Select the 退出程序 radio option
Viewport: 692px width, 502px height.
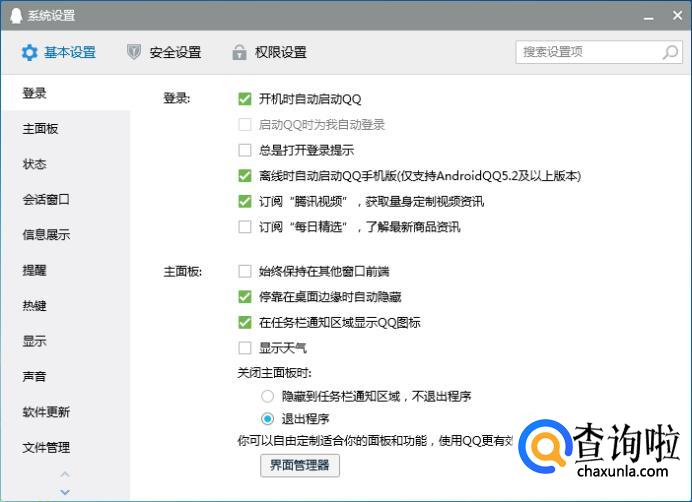[x=267, y=419]
